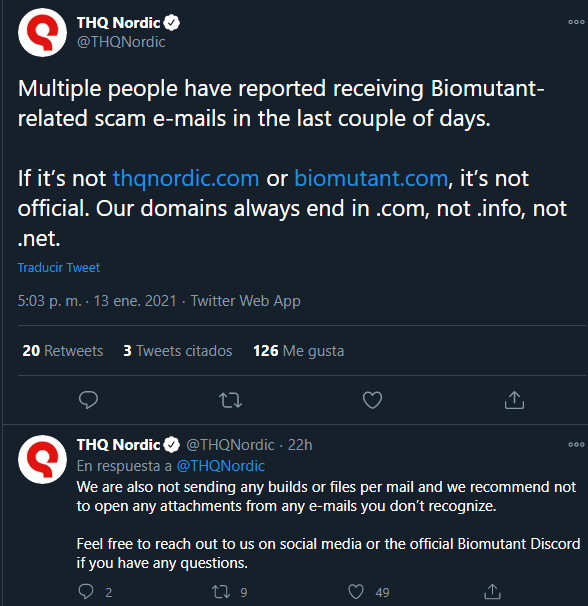
Task: Reply to the second THQ Nordic tweet
Action: pyautogui.click(x=86, y=591)
